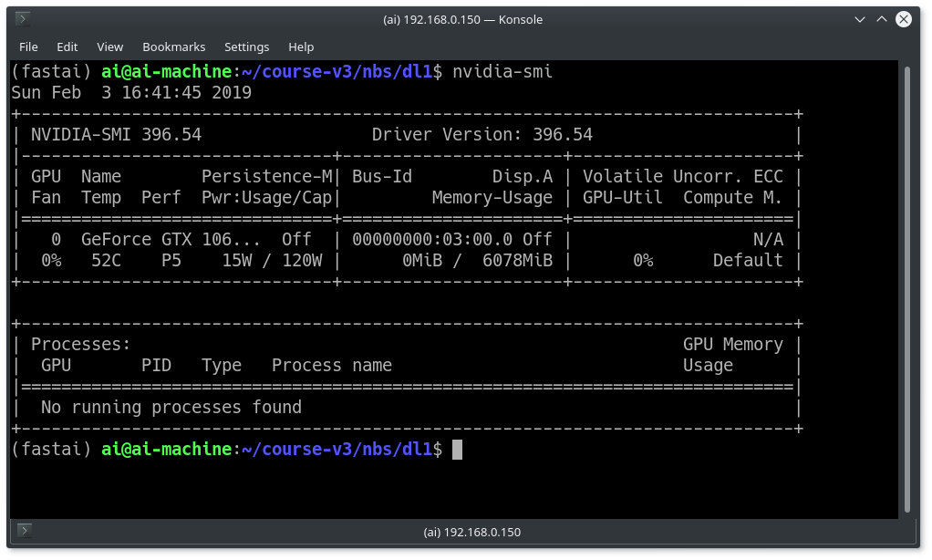Click the window title (ai) 192.168.0.150 — Konsole
The image size is (932, 560).
pyautogui.click(x=462, y=20)
